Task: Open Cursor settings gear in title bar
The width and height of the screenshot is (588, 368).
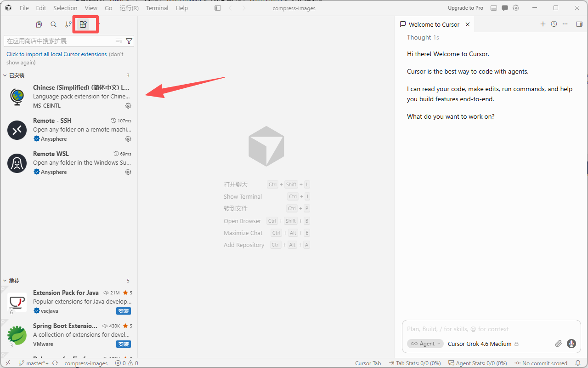Action: (x=516, y=8)
